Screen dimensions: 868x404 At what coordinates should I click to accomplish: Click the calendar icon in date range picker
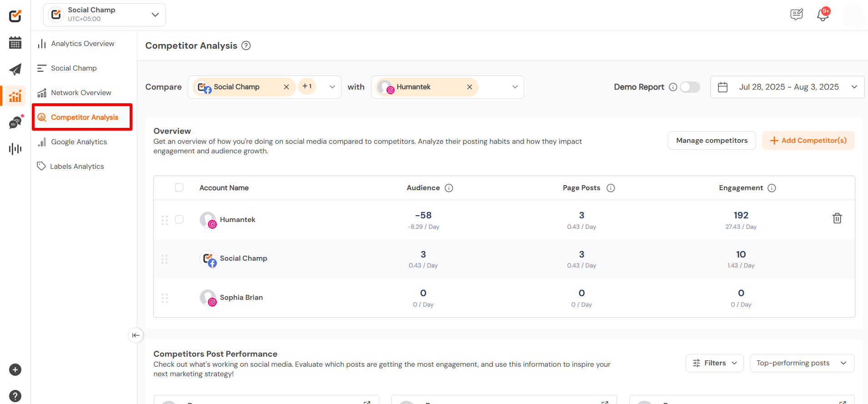click(x=723, y=87)
